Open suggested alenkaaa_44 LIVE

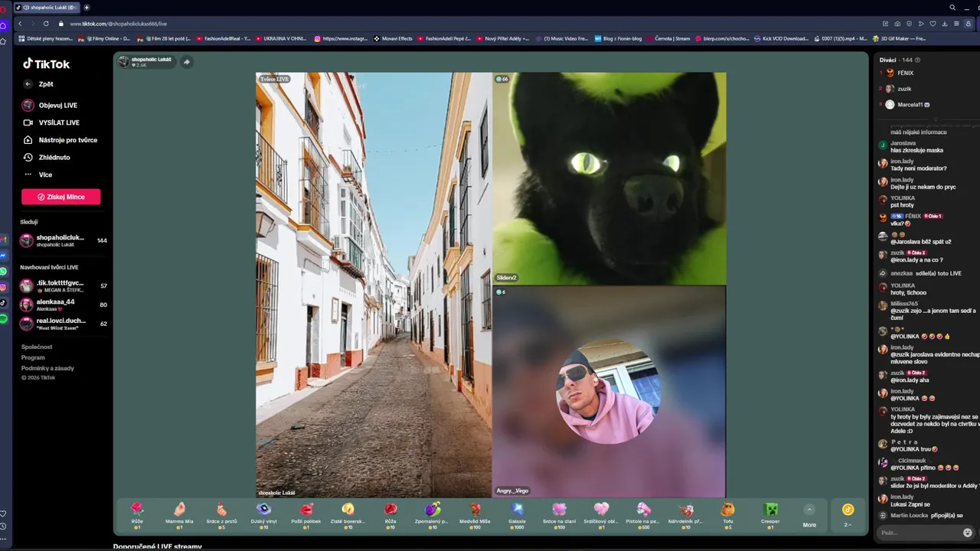[x=64, y=305]
